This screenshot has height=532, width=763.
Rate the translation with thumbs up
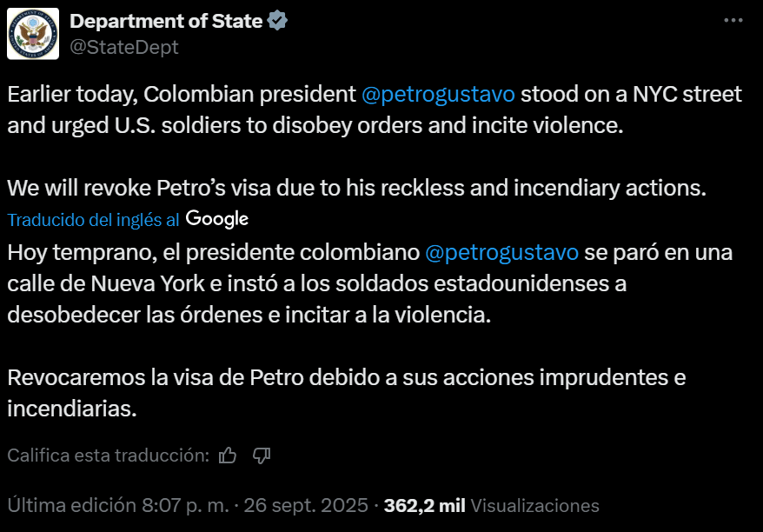tap(228, 455)
